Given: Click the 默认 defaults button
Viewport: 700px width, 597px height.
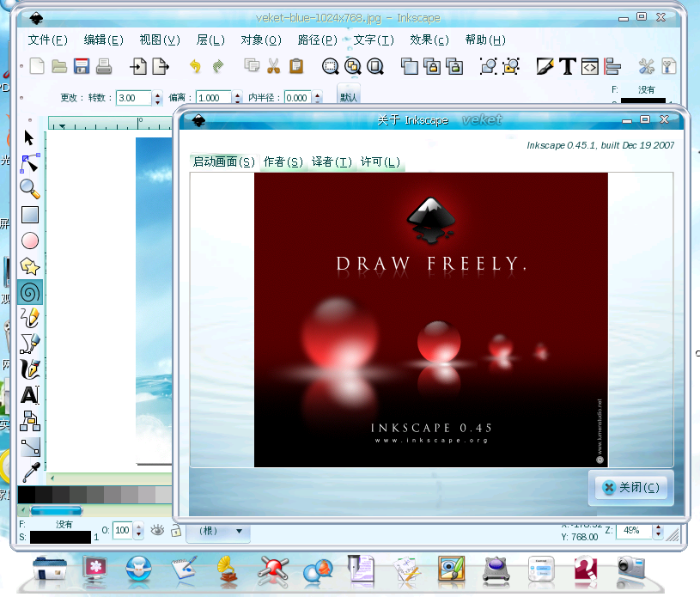Looking at the screenshot, I should click(349, 97).
